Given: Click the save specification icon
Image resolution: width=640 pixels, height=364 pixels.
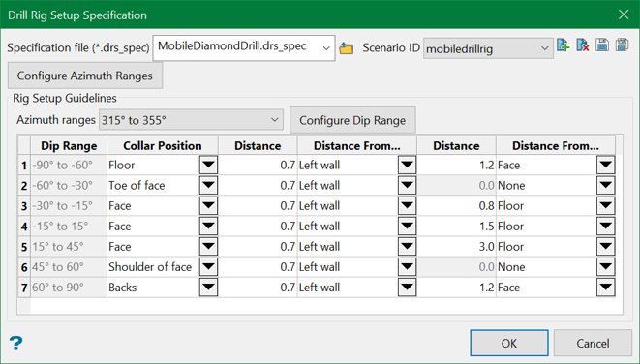Looking at the screenshot, I should click(602, 45).
